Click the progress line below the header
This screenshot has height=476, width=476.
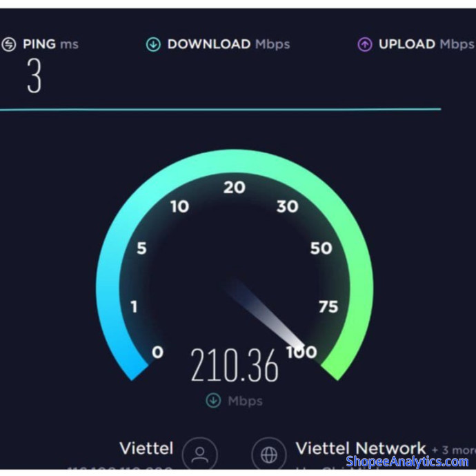point(220,110)
